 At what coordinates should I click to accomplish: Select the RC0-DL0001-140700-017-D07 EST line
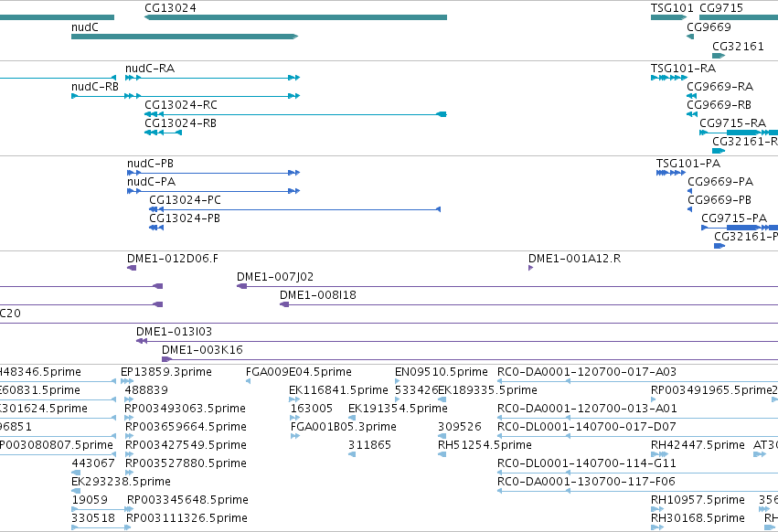pyautogui.click(x=637, y=436)
